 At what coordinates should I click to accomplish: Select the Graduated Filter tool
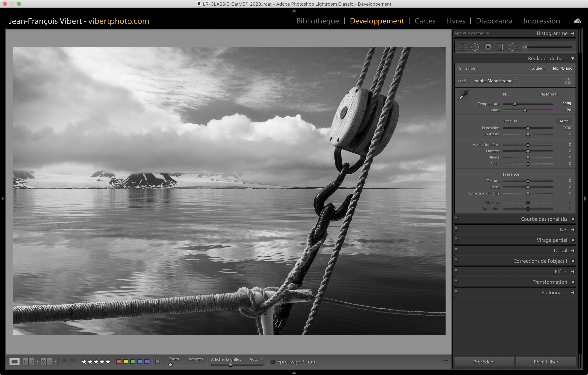coord(500,47)
